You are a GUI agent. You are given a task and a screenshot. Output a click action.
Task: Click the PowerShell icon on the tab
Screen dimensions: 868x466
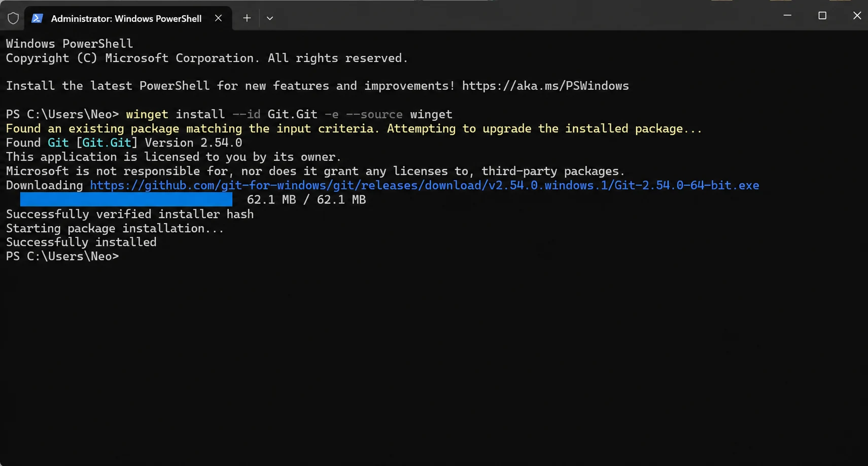[x=37, y=18]
